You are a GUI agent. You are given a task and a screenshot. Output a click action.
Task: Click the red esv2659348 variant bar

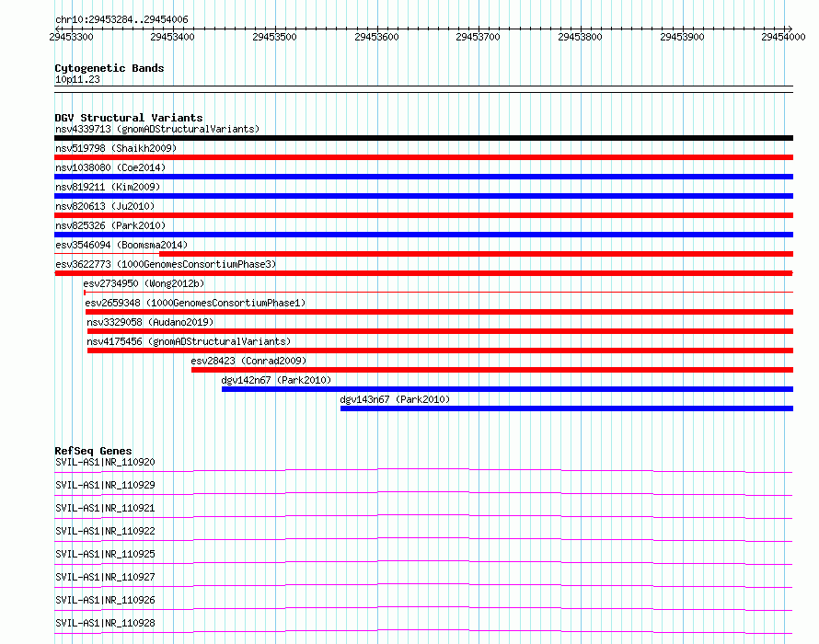[439, 312]
